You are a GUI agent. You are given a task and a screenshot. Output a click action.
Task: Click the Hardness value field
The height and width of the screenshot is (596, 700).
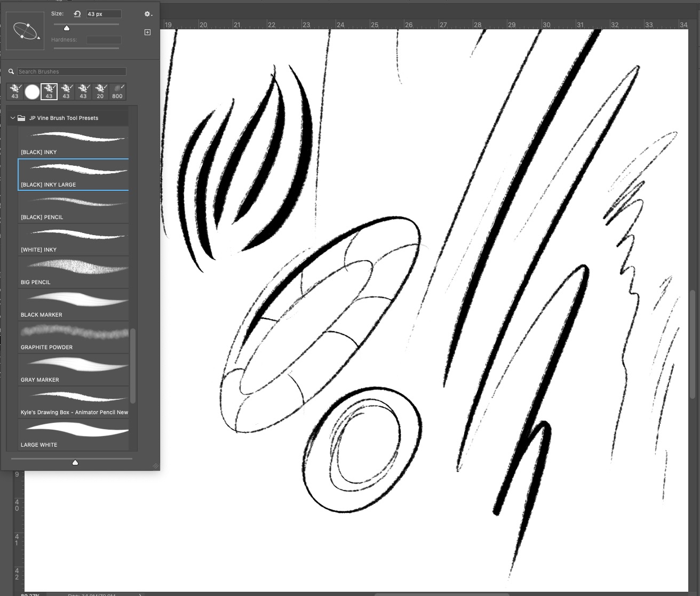(104, 40)
